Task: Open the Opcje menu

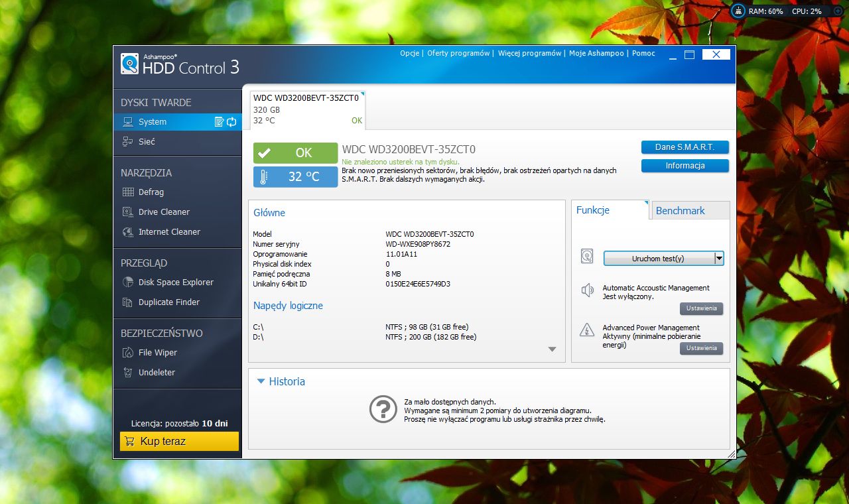Action: pos(409,54)
